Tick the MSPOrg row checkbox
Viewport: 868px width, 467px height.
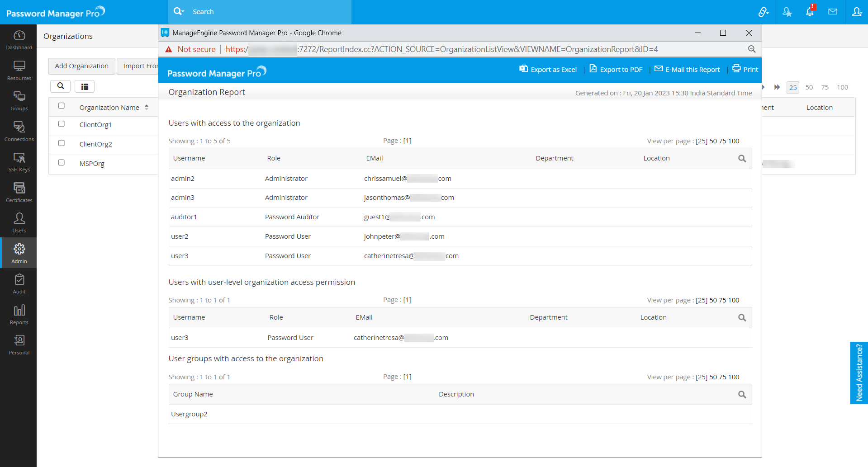(x=62, y=163)
